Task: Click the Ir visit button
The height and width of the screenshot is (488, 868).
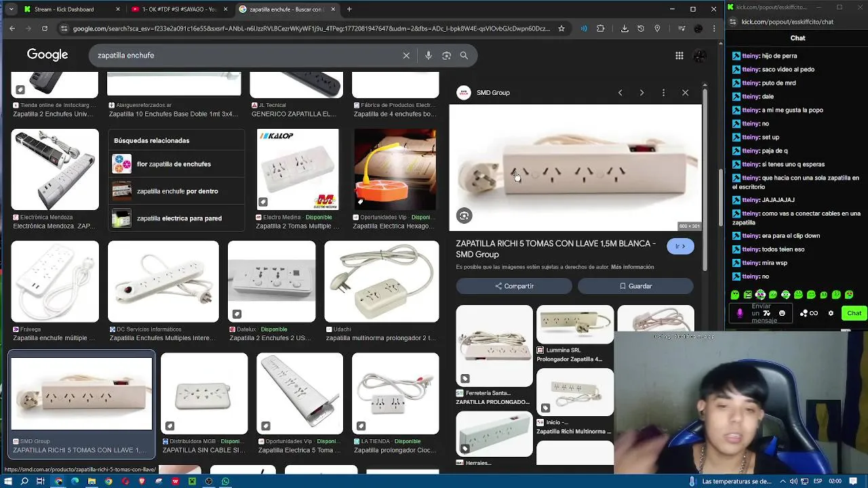Action: coord(680,246)
